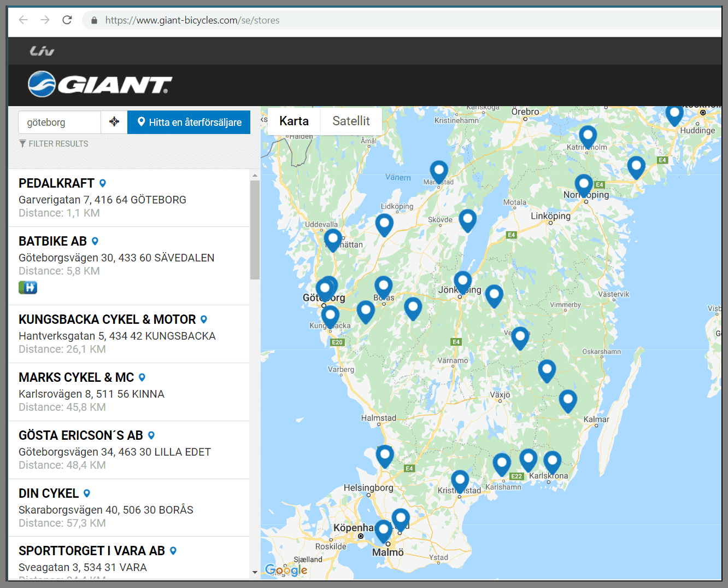The height and width of the screenshot is (588, 728).
Task: Click the padlock icon in the address bar
Action: tap(94, 20)
